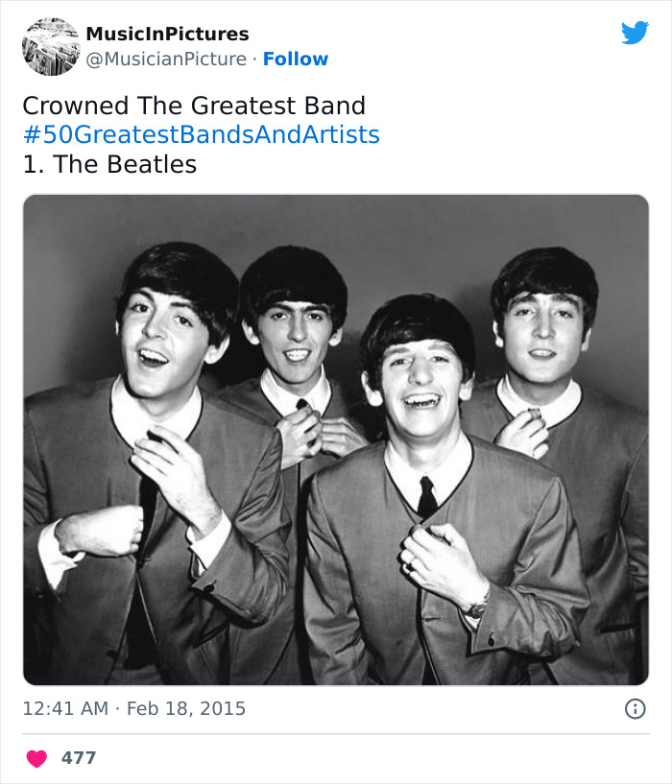Click the @MusicianPicture handle
Viewport: 672px width, 784px height.
tap(166, 59)
